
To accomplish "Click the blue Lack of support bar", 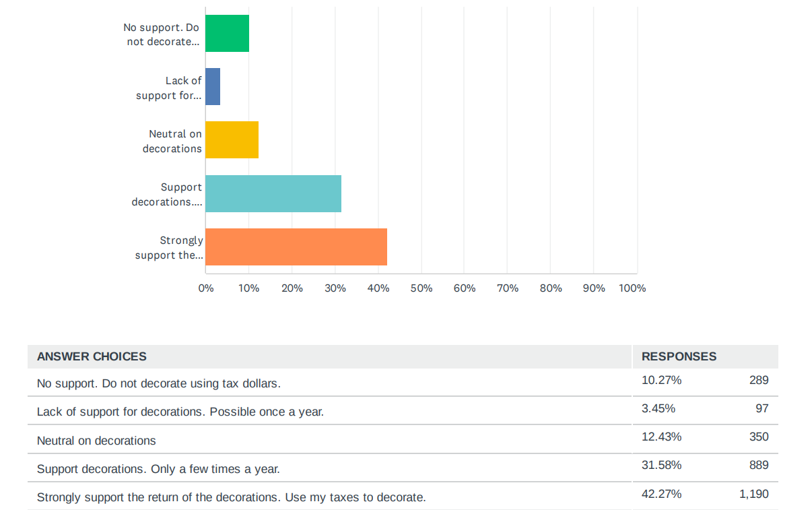I will tap(213, 86).
